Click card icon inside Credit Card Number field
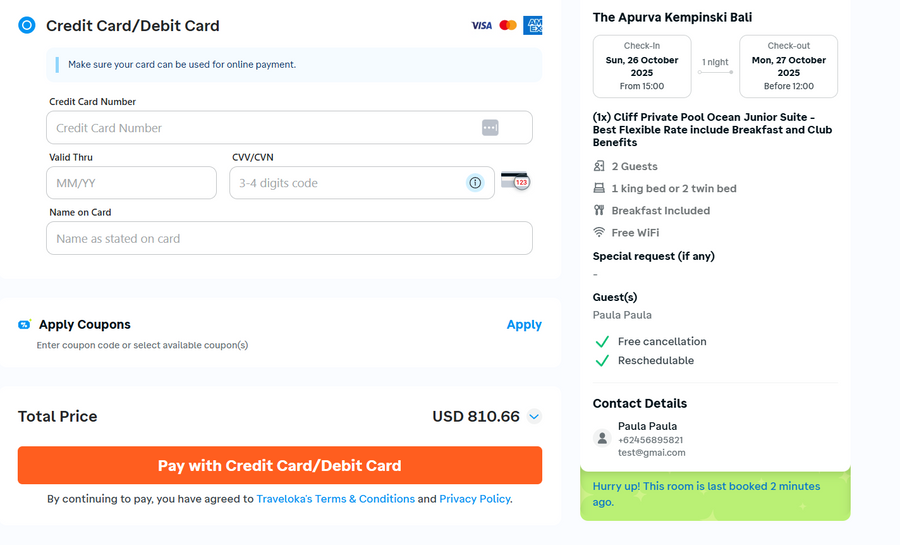The width and height of the screenshot is (900, 545). [x=490, y=127]
